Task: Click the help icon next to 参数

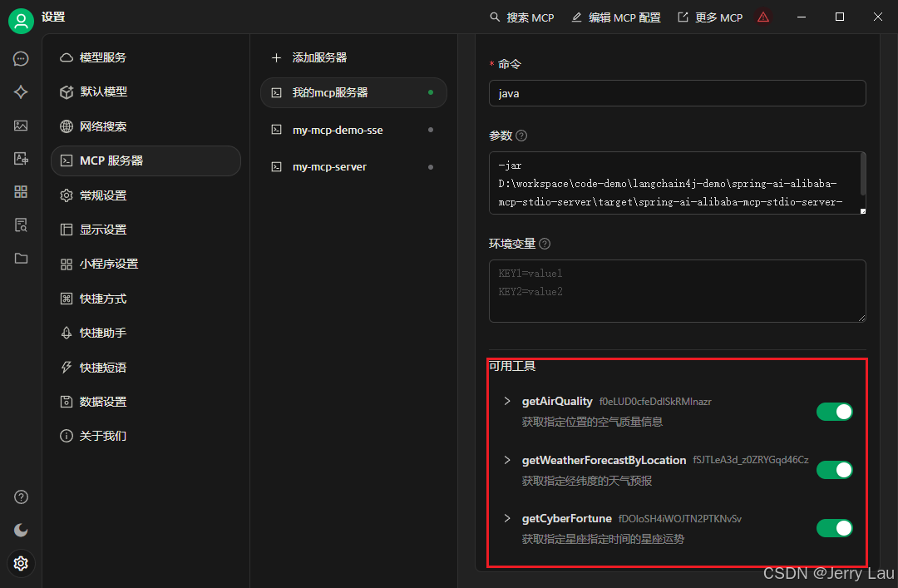Action: point(521,136)
